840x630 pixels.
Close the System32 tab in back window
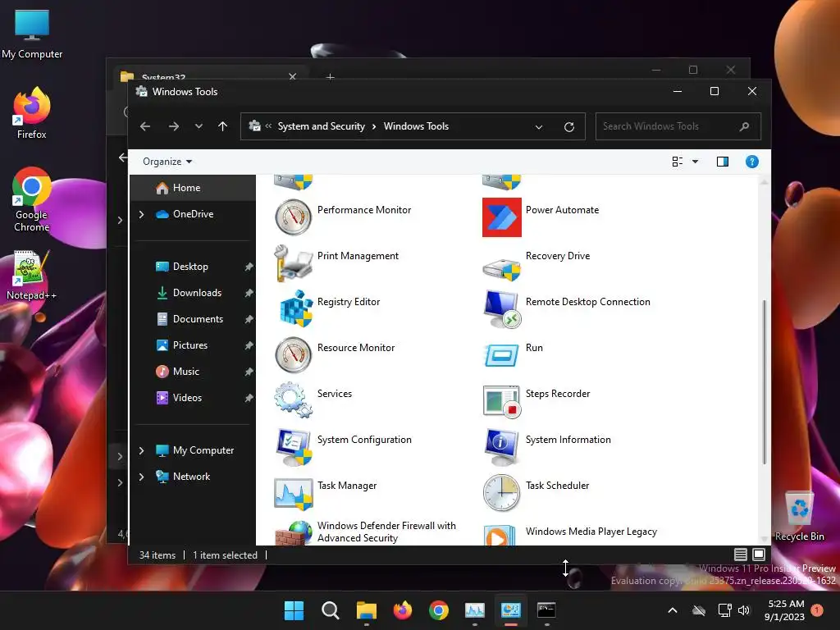click(x=293, y=76)
